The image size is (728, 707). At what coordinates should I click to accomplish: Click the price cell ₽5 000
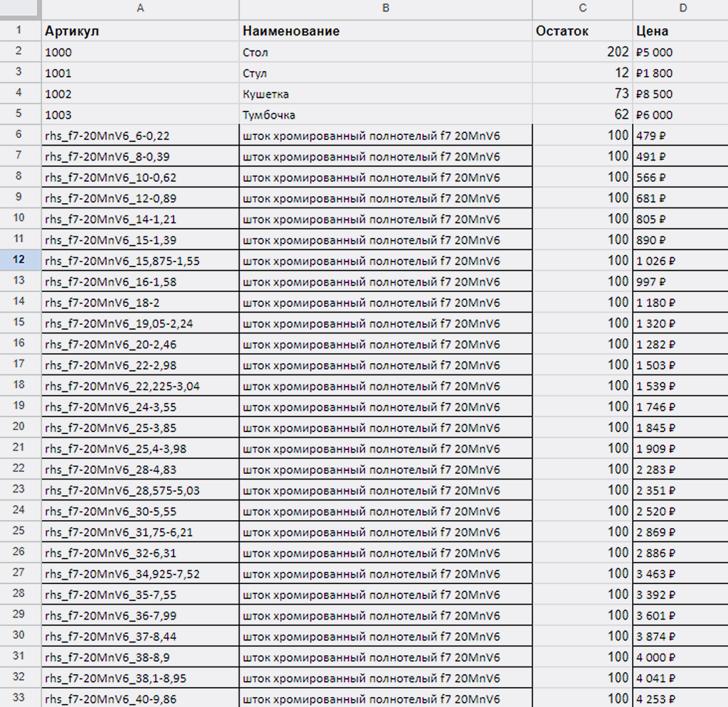pyautogui.click(x=680, y=51)
